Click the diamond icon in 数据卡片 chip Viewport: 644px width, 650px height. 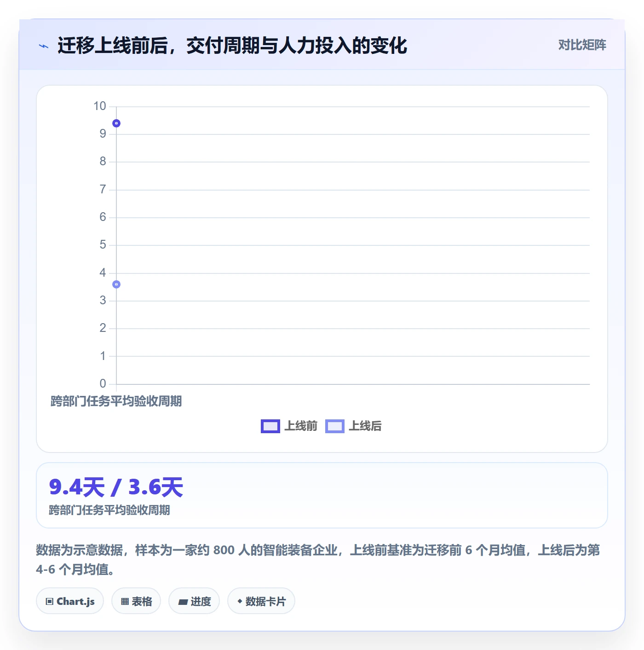click(240, 601)
